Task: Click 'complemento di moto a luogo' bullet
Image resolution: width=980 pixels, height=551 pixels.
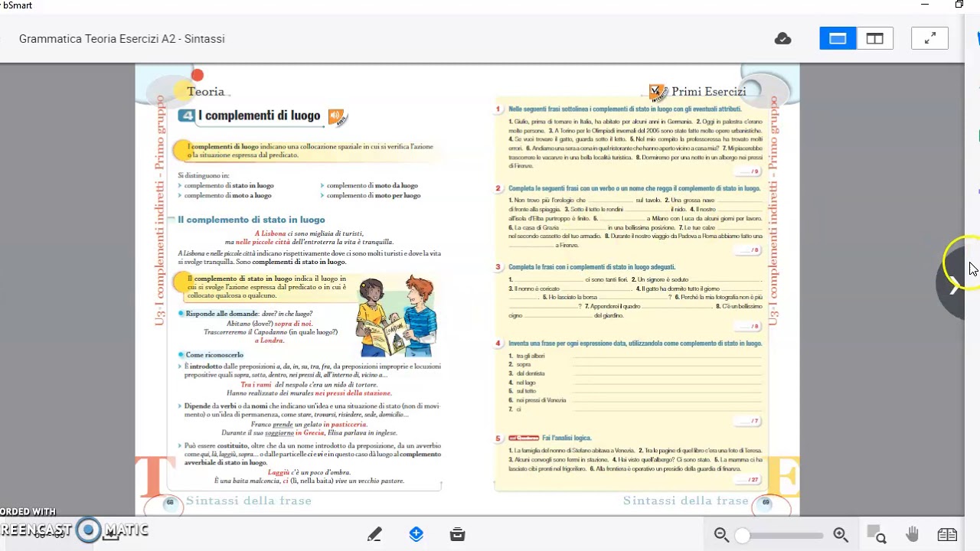Action: coord(227,196)
